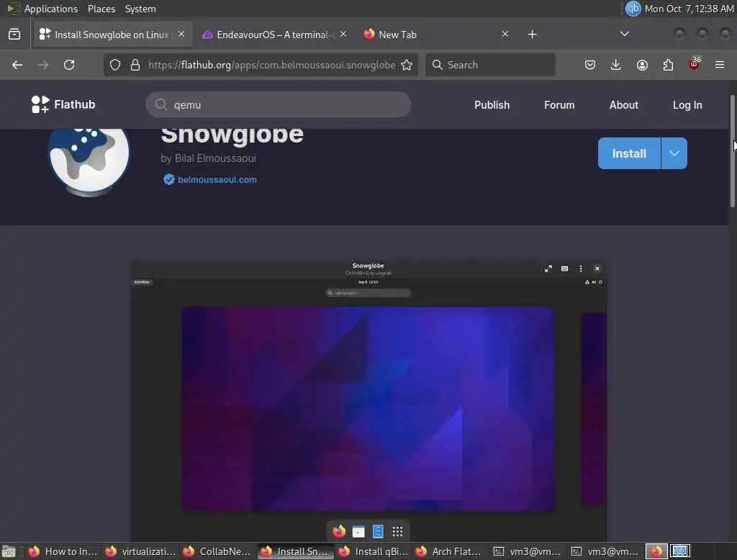Reload the current page
Screen dimensions: 737x560
pos(69,65)
